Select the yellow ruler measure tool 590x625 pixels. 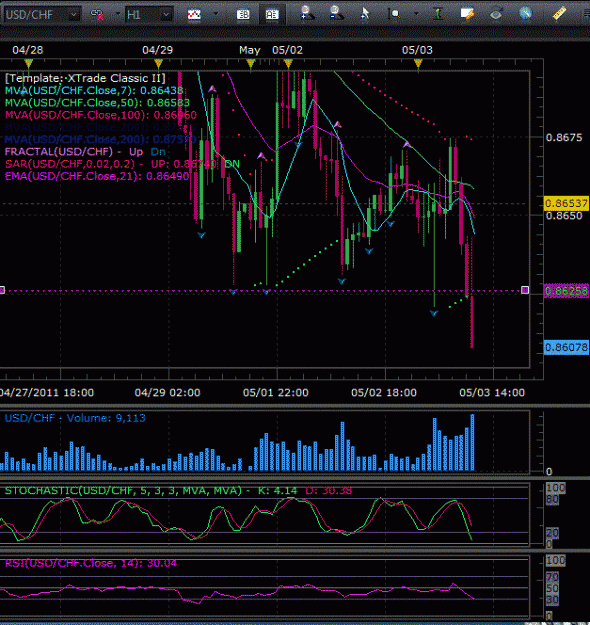pos(559,14)
